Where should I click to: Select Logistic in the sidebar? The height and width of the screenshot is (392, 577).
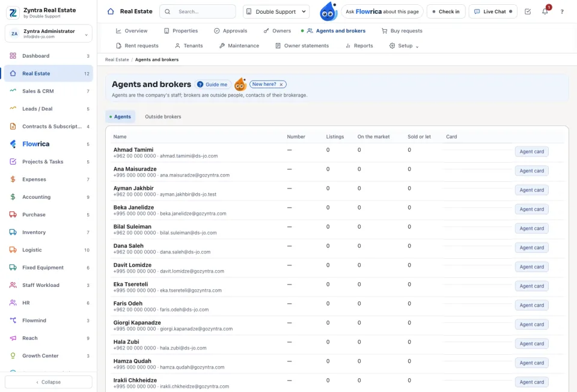pos(49,250)
